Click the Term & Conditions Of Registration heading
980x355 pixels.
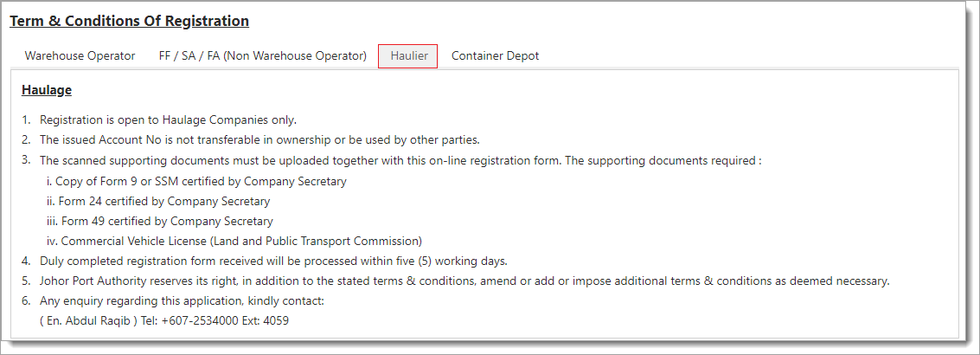pos(129,21)
